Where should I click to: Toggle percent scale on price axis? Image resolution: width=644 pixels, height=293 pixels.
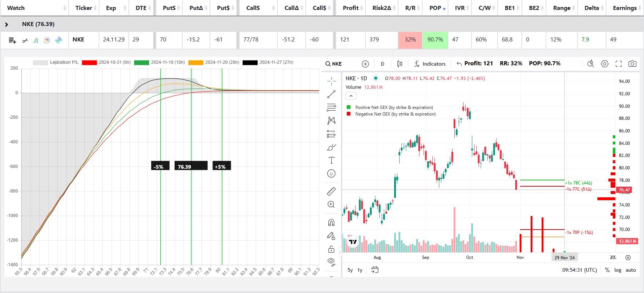pos(607,270)
